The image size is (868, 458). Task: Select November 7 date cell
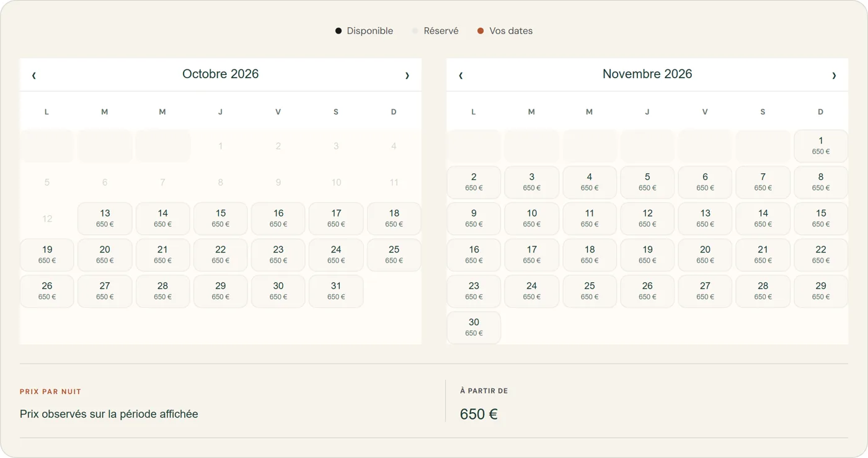[763, 182]
